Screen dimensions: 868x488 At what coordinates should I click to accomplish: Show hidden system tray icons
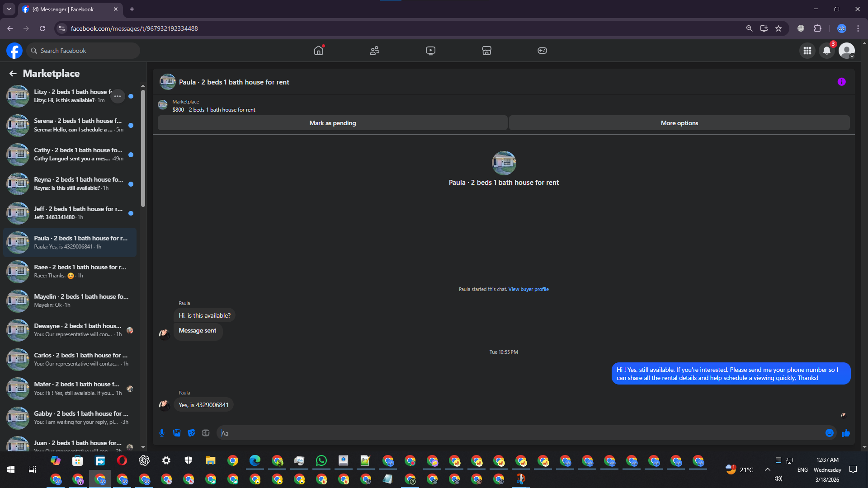(x=768, y=469)
